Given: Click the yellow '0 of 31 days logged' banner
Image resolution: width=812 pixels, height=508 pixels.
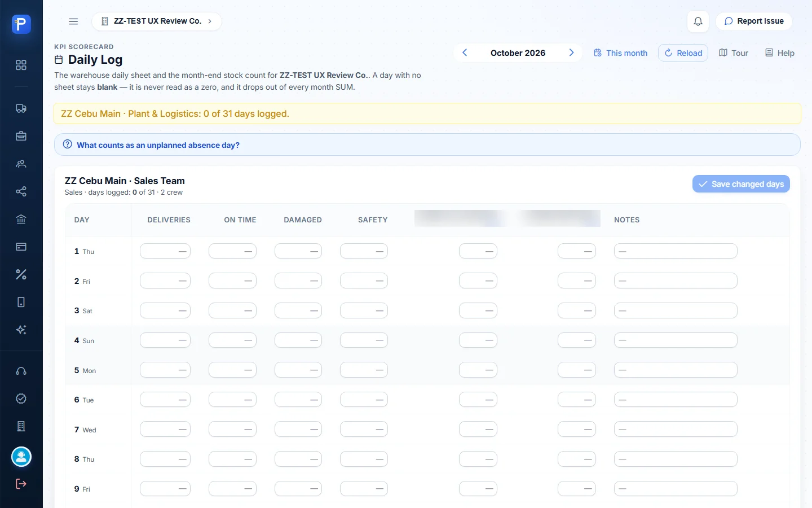Looking at the screenshot, I should click(427, 113).
